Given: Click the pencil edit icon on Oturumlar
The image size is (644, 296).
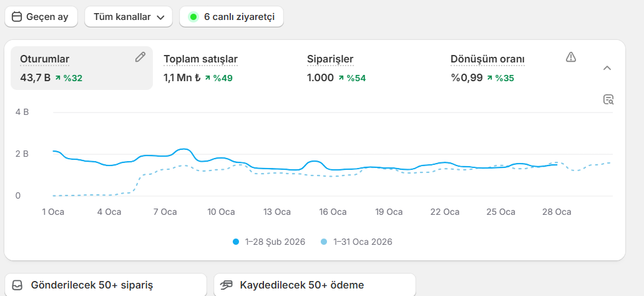Looking at the screenshot, I should pos(140,57).
